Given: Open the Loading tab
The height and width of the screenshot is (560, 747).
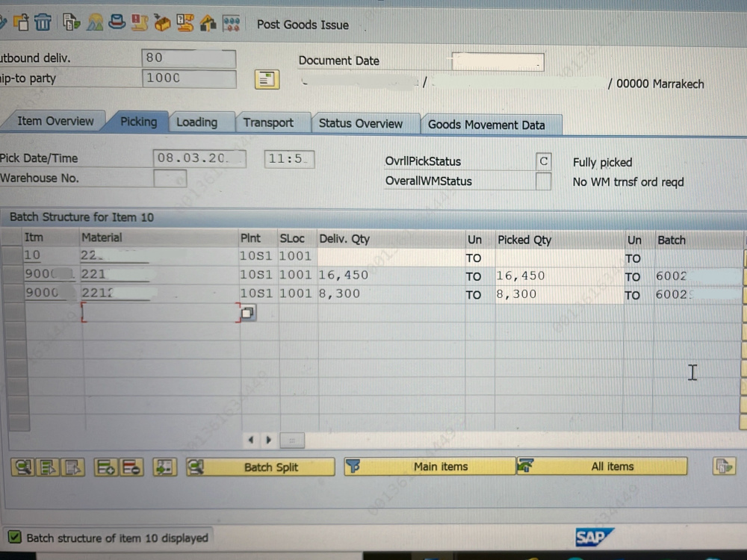Looking at the screenshot, I should [196, 123].
